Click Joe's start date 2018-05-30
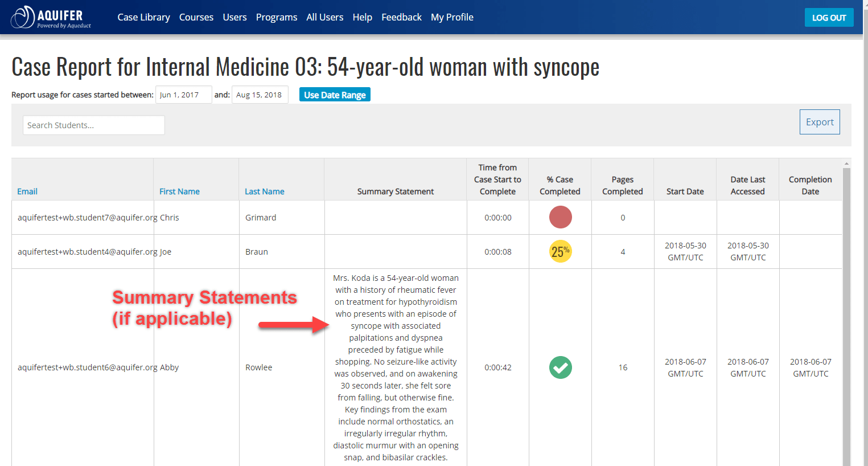 tap(685, 251)
